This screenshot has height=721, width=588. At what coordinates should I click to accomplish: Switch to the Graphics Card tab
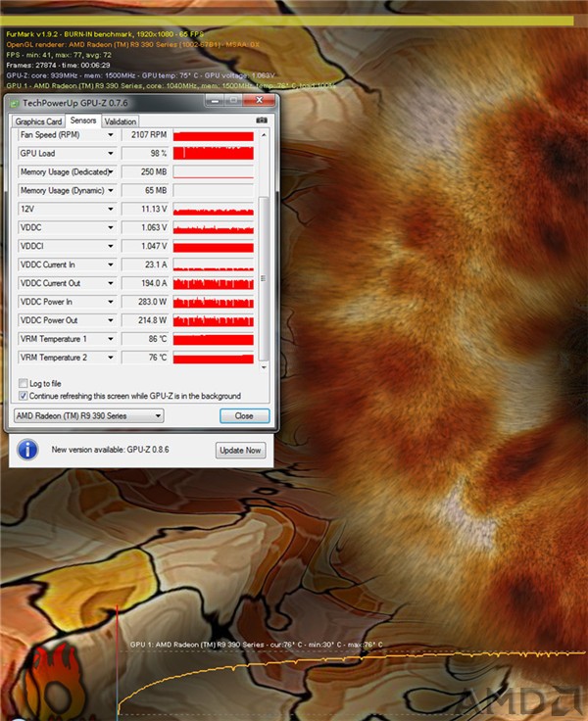click(x=38, y=121)
